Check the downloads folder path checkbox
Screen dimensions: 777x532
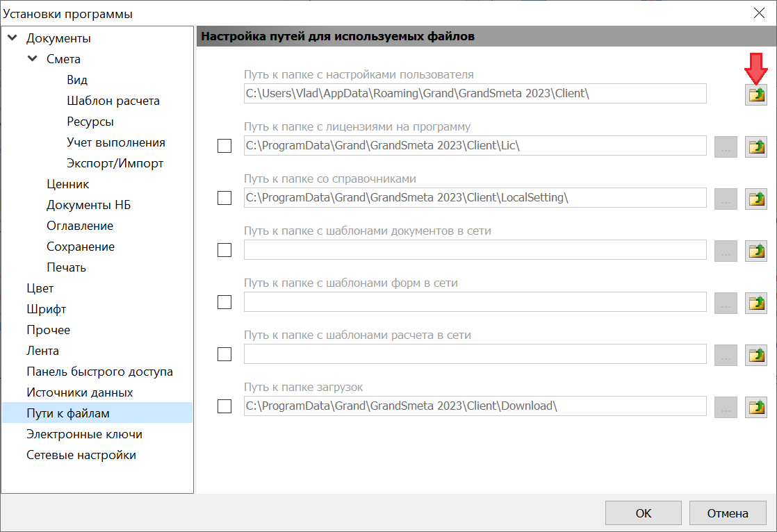[224, 406]
